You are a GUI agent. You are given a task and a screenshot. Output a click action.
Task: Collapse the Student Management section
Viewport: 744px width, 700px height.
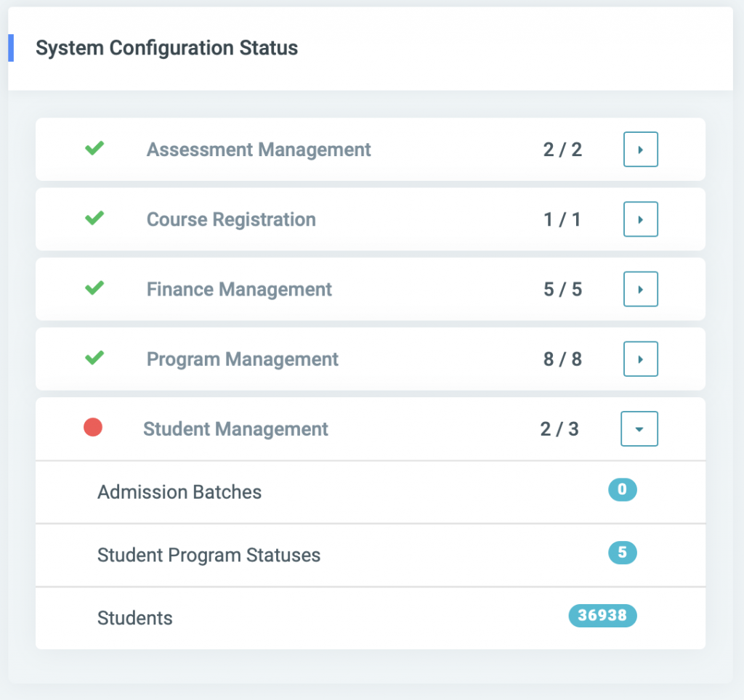click(639, 428)
